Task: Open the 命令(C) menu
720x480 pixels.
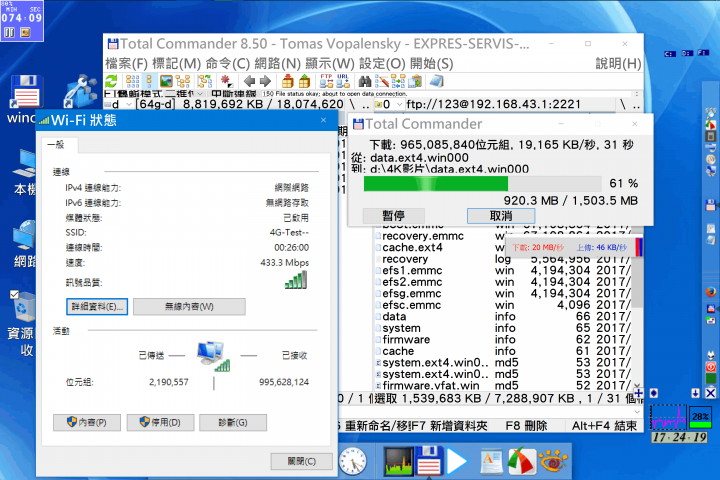Action: [x=228, y=63]
